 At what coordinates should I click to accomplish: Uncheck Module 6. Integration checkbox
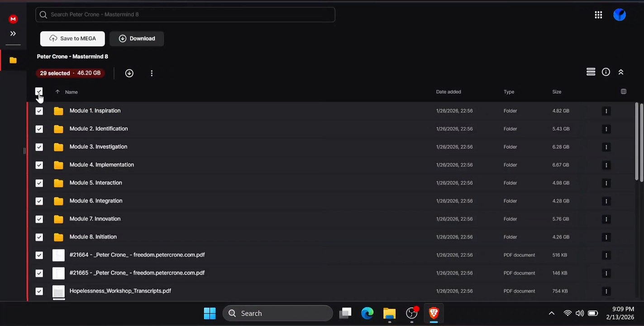point(39,201)
